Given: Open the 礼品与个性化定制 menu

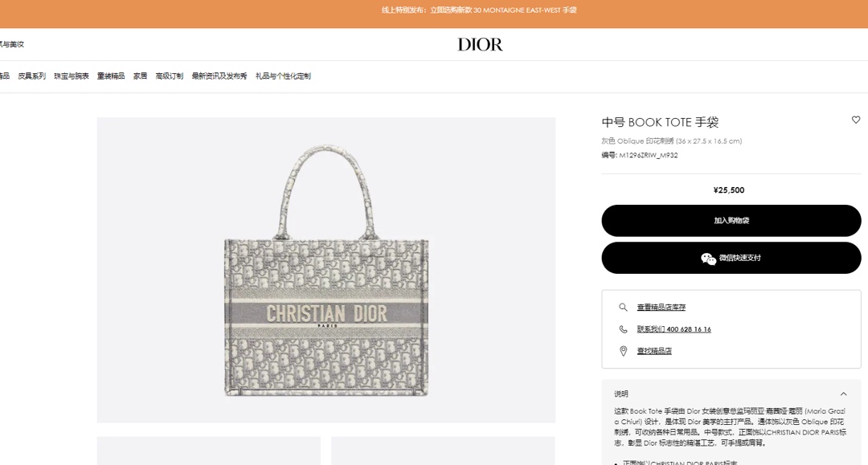Looking at the screenshot, I should click(283, 76).
